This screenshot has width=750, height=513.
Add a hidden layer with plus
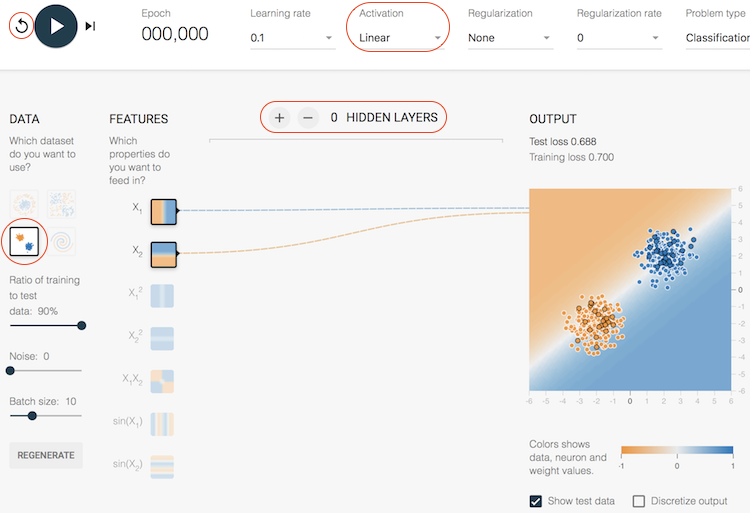coord(279,118)
